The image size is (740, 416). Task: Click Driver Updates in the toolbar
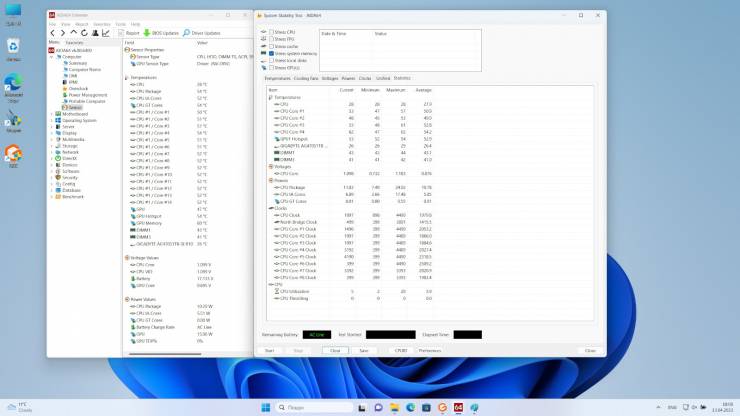click(202, 33)
